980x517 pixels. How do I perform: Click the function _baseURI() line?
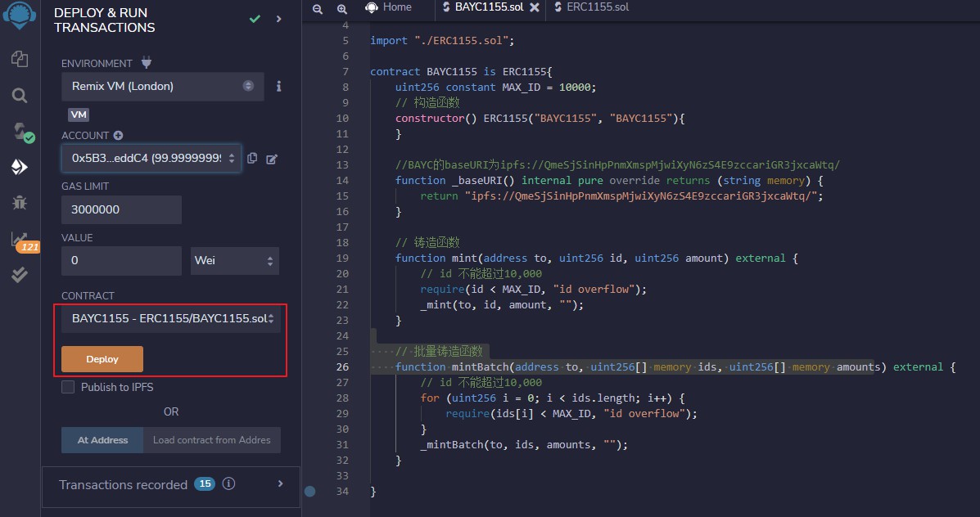pos(609,181)
